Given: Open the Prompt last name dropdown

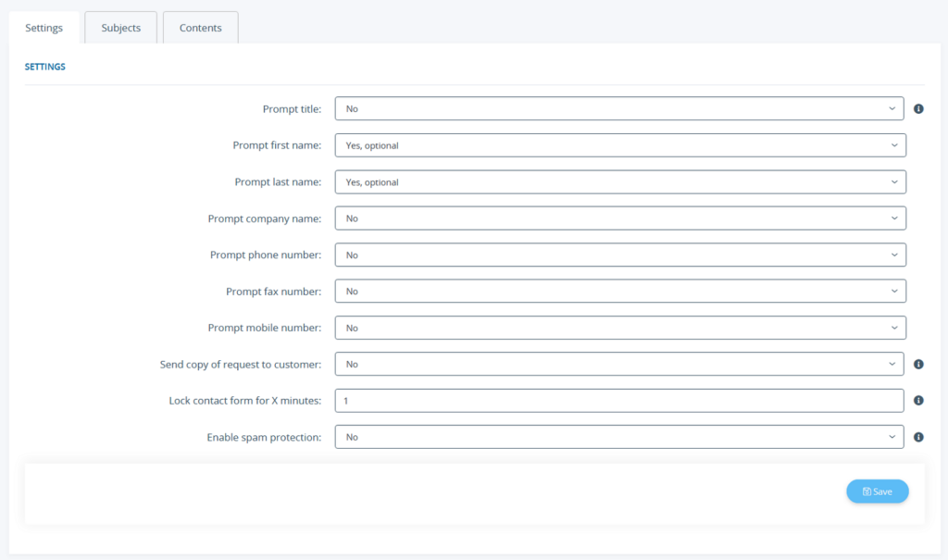Looking at the screenshot, I should tap(619, 182).
